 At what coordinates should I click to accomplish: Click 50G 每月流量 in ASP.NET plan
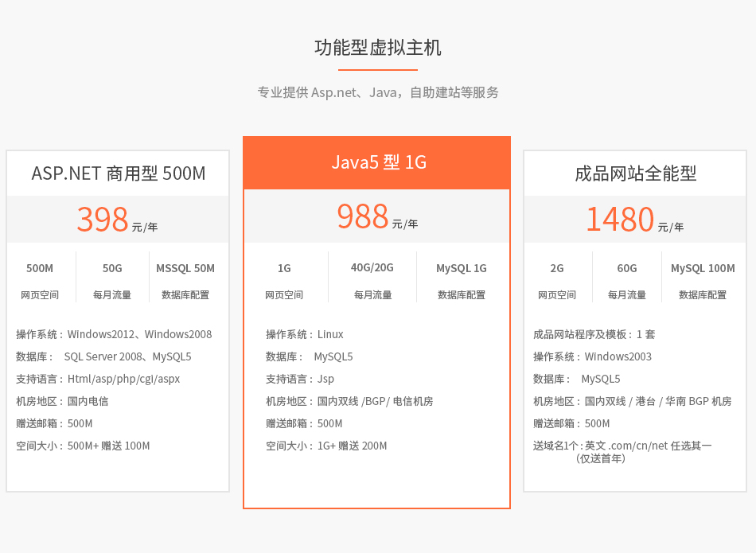tap(112, 281)
